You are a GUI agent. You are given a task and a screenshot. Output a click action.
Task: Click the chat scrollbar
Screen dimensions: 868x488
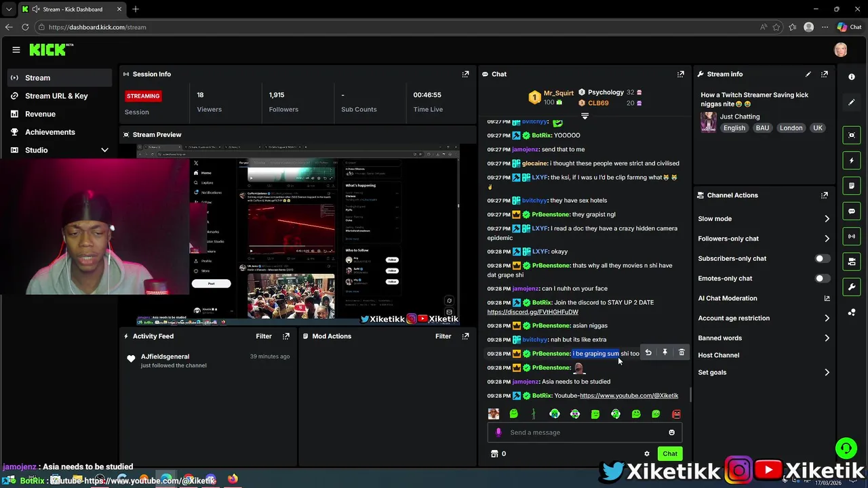690,394
